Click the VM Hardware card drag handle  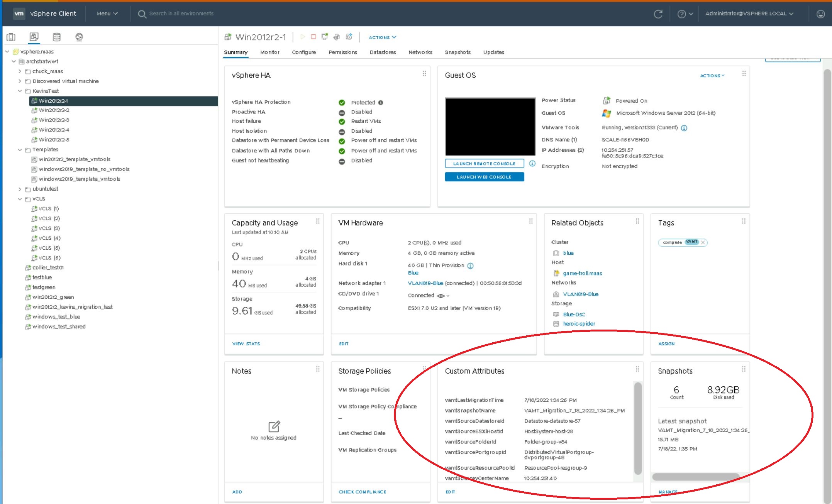coord(531,221)
